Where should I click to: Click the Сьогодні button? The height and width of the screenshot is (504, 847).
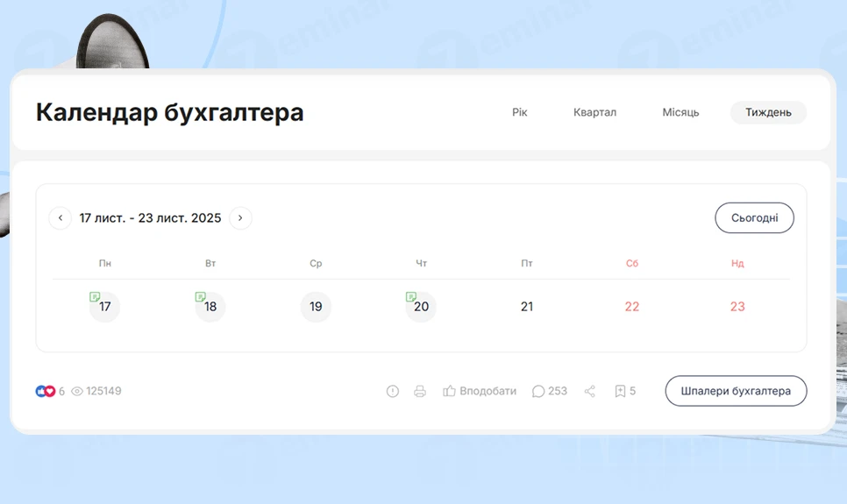(x=754, y=218)
